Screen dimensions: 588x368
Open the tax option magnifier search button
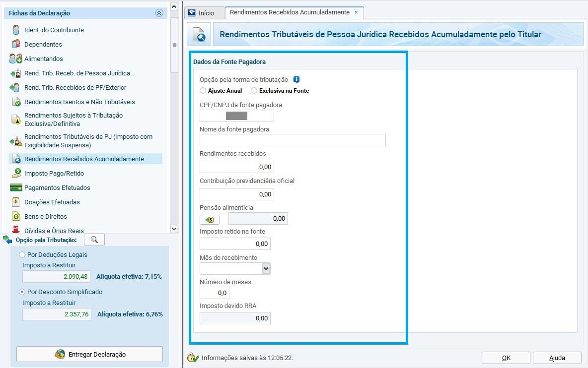pyautogui.click(x=94, y=240)
